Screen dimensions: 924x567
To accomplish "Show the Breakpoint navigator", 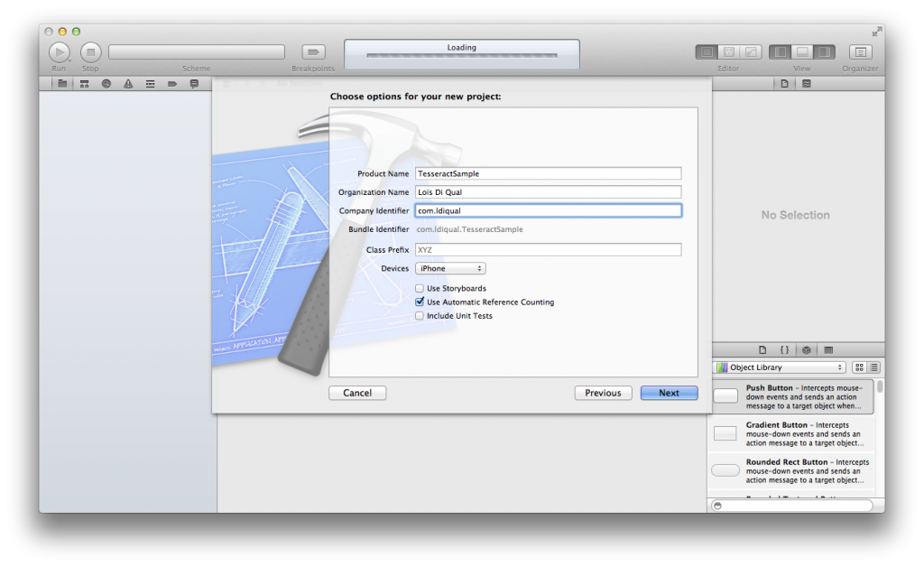I will [172, 84].
